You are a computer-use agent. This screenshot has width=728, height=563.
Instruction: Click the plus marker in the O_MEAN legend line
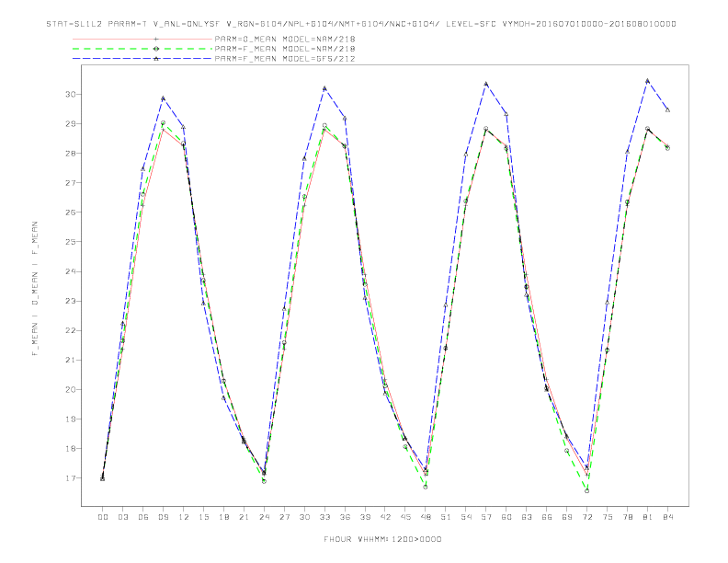(156, 39)
